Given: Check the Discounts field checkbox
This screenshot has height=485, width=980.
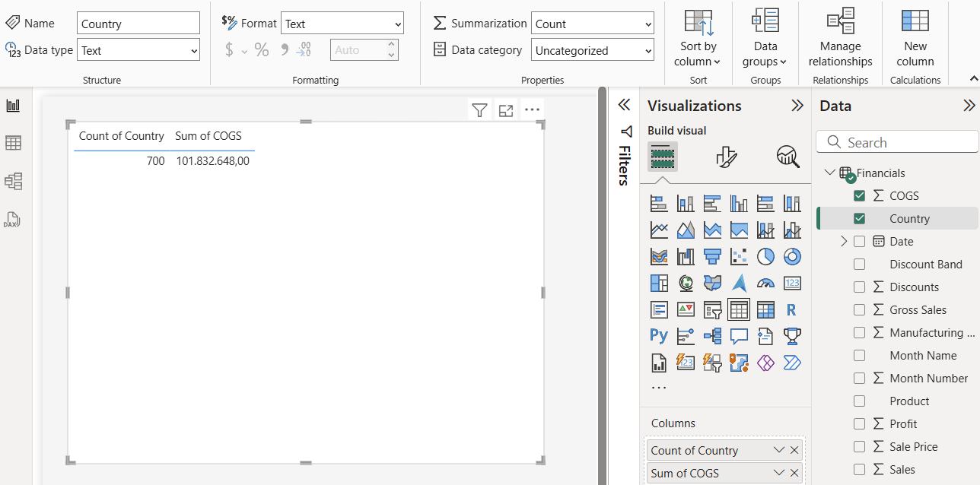Looking at the screenshot, I should (859, 287).
